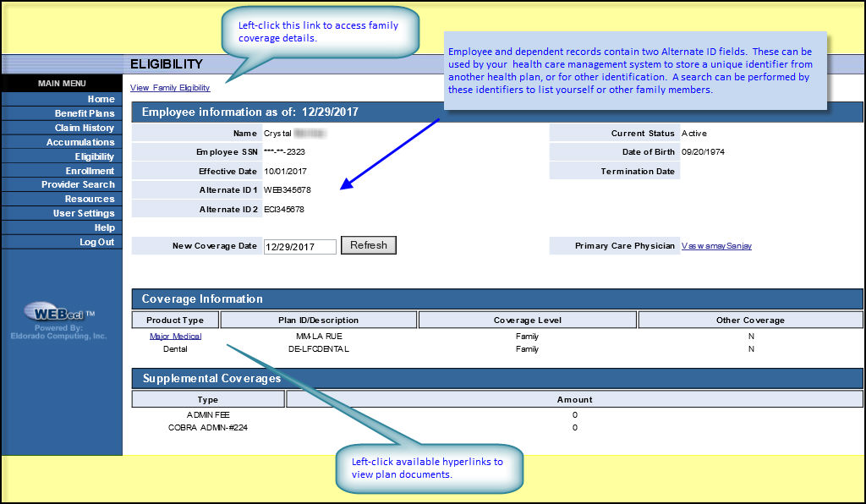Open the Primary Care Physician name link
866x504 pixels.
(x=716, y=246)
